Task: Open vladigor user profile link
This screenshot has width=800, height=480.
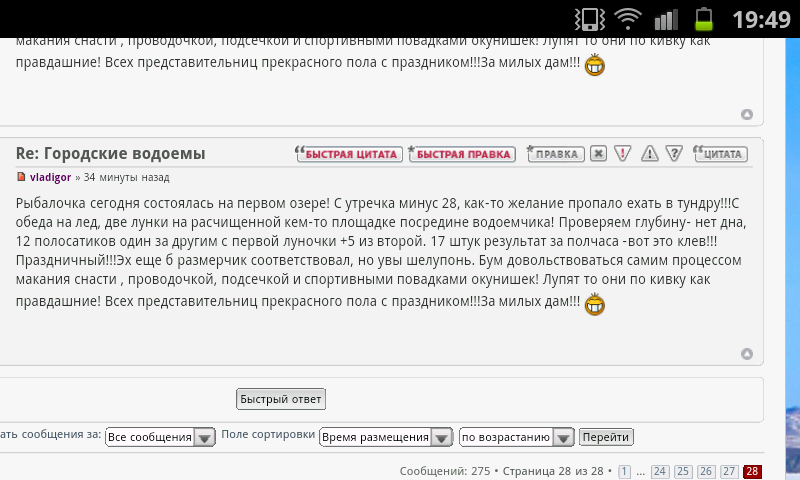Action: [x=50, y=178]
